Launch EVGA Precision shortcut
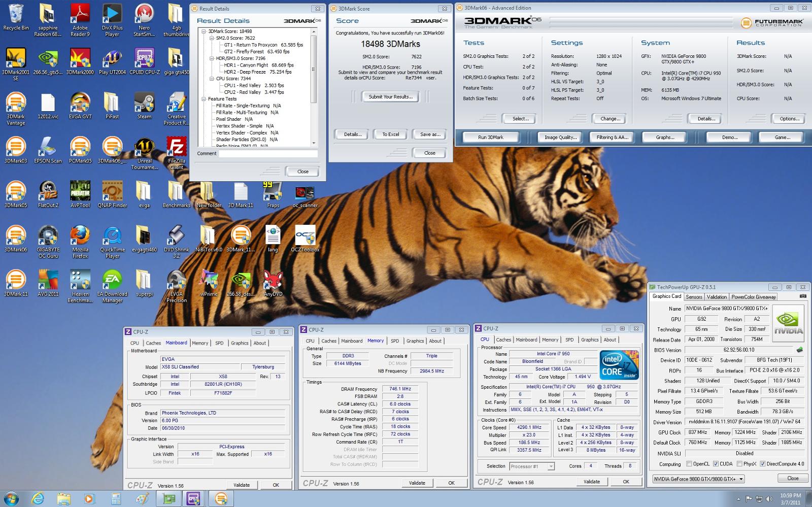 click(177, 286)
